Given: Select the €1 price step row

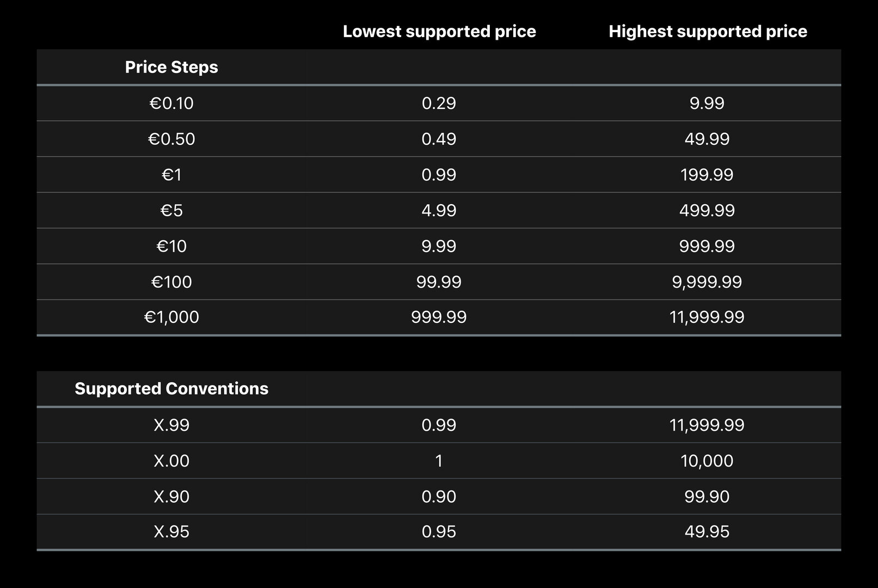Looking at the screenshot, I should point(439,175).
